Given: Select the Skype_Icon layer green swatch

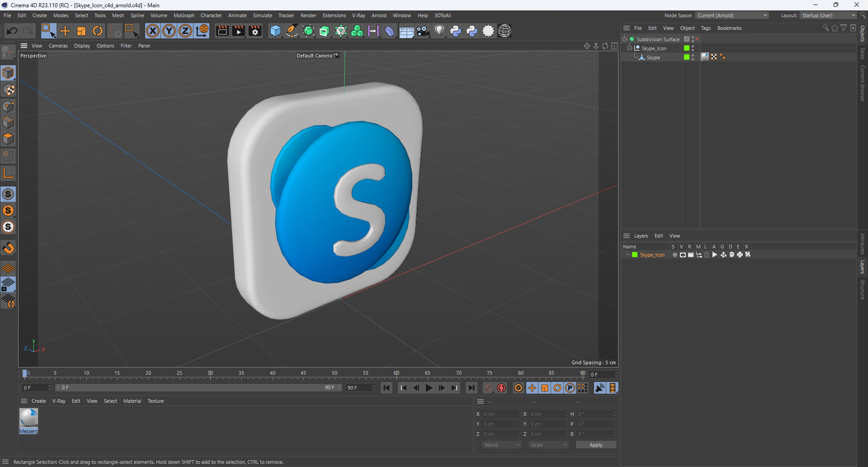Looking at the screenshot, I should pyautogui.click(x=635, y=255).
